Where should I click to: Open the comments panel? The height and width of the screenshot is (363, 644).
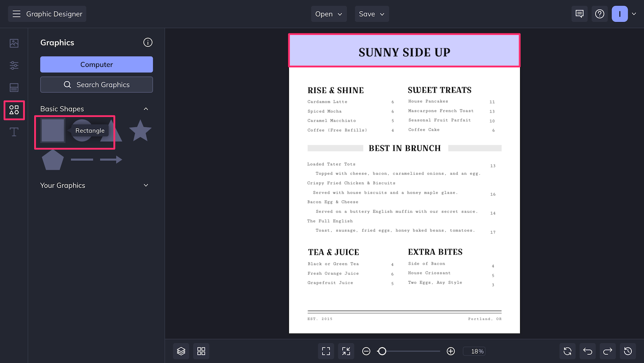[x=579, y=13]
